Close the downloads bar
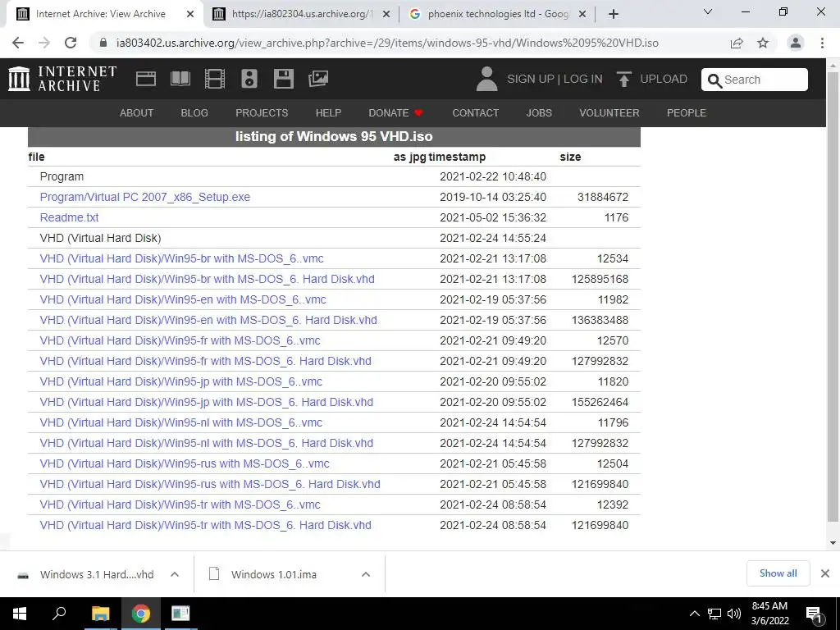The image size is (840, 630). 825,573
